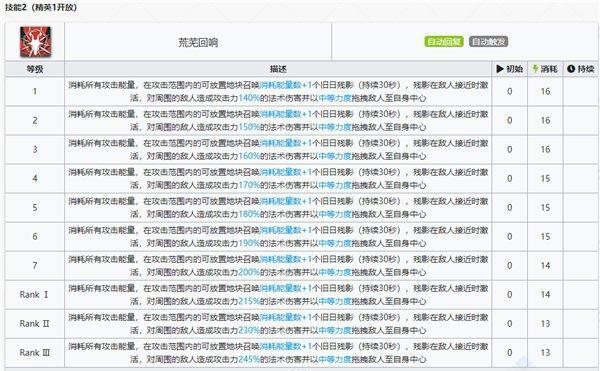Click the 245% damage value

click(249, 360)
